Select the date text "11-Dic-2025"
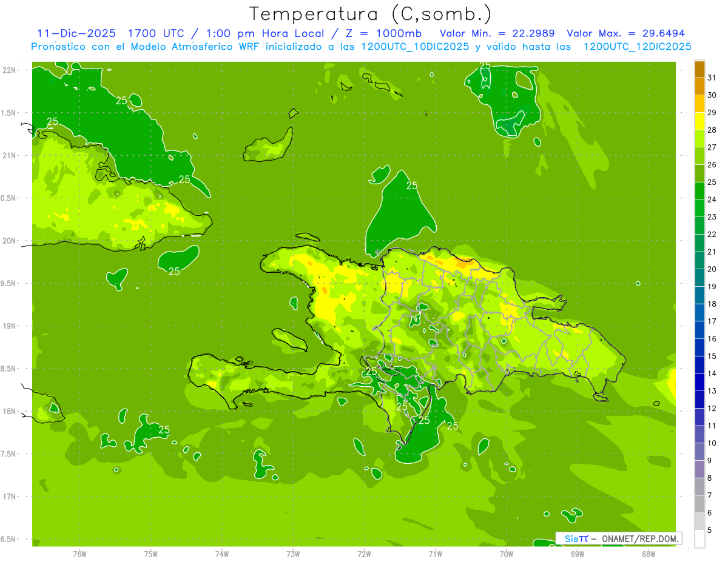 click(75, 33)
